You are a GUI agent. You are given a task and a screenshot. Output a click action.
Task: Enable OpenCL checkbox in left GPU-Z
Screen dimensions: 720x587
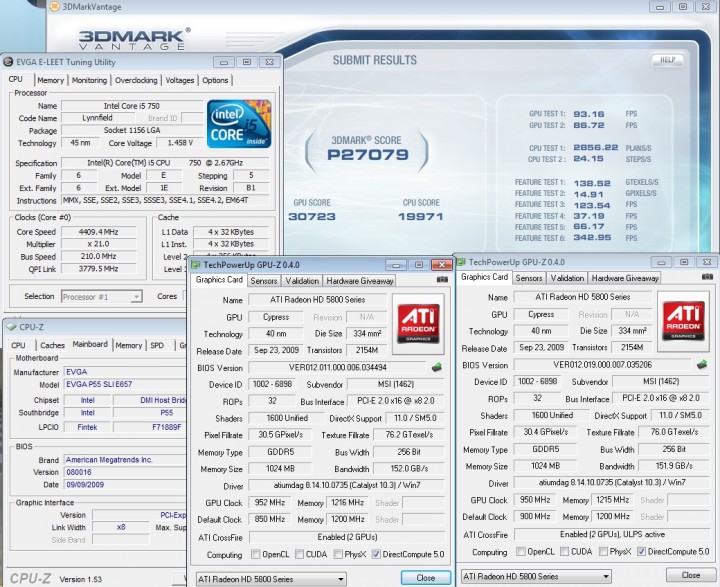click(256, 554)
